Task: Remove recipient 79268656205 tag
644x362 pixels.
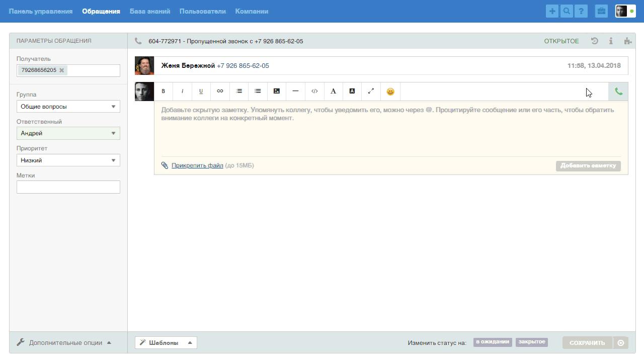Action: [62, 70]
